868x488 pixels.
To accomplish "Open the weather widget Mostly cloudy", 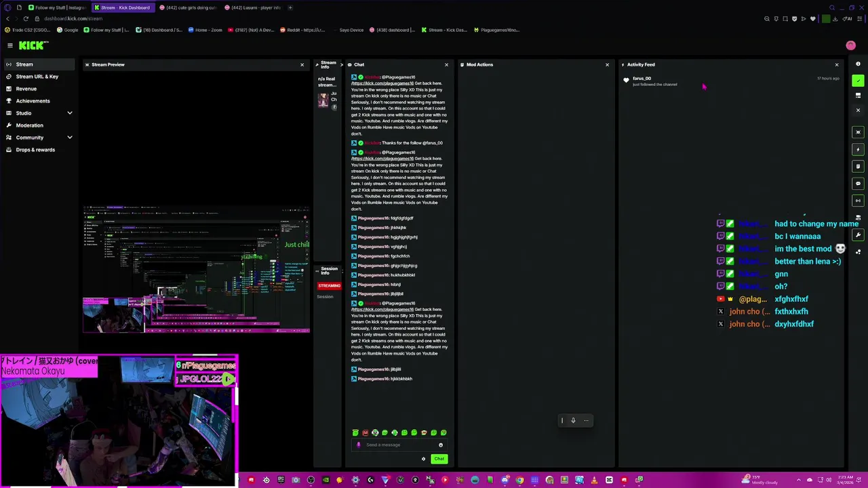I will coord(761,480).
